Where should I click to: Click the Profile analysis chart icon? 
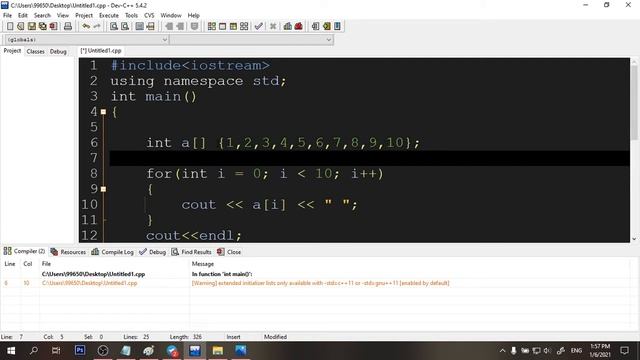(x=288, y=27)
